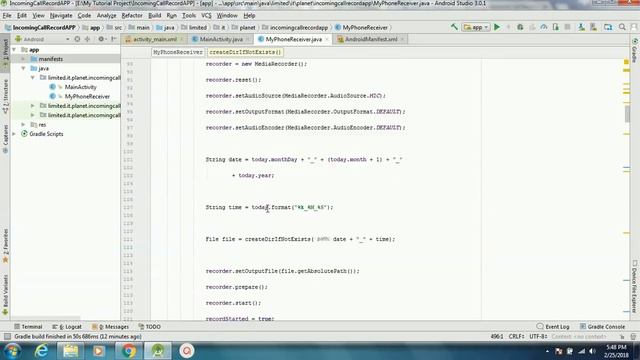Open the Android profiler gauge icon

(544, 27)
